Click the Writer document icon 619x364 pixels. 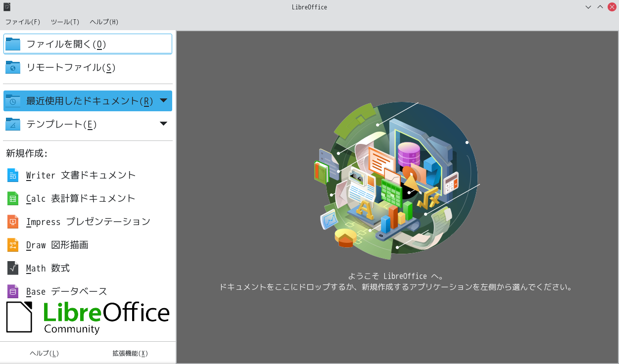click(x=13, y=175)
